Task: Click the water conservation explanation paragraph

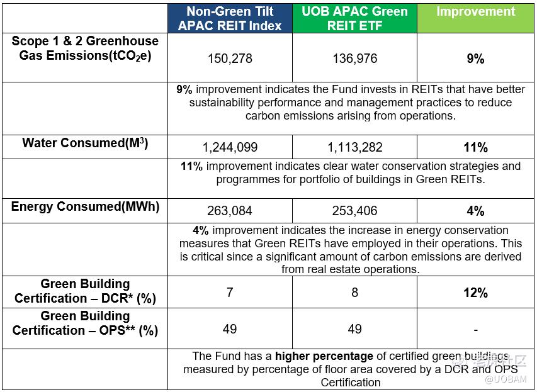Action: tap(351, 172)
